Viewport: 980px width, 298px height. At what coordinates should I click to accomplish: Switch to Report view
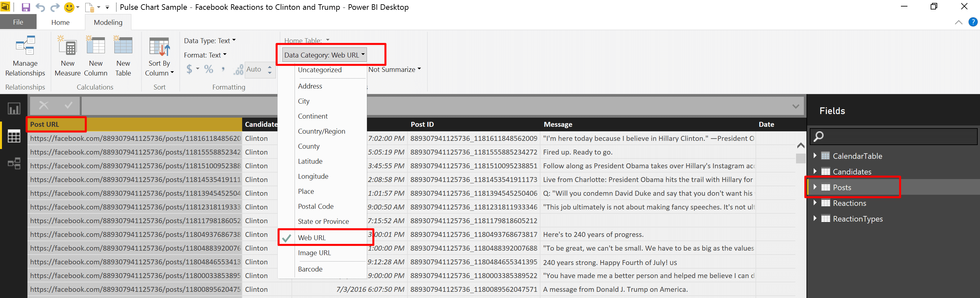[x=14, y=109]
